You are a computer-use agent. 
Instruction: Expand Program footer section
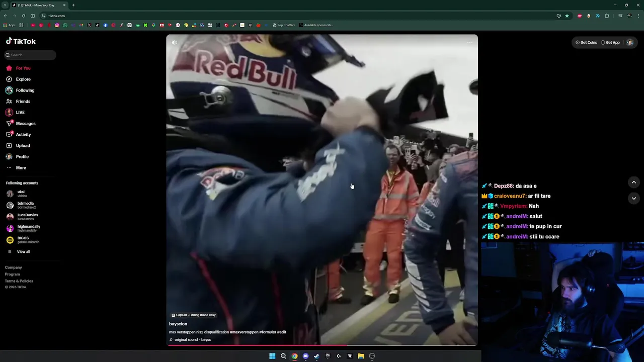(x=13, y=274)
